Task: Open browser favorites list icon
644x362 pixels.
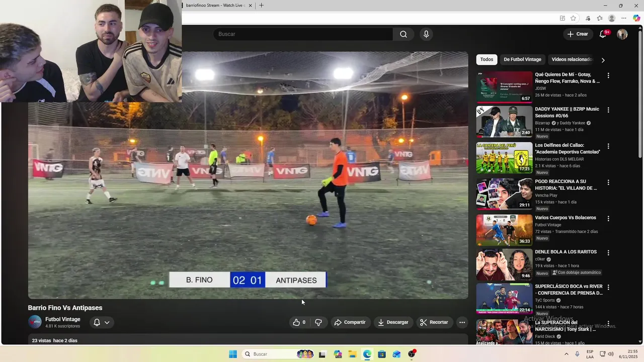Action: point(600,18)
